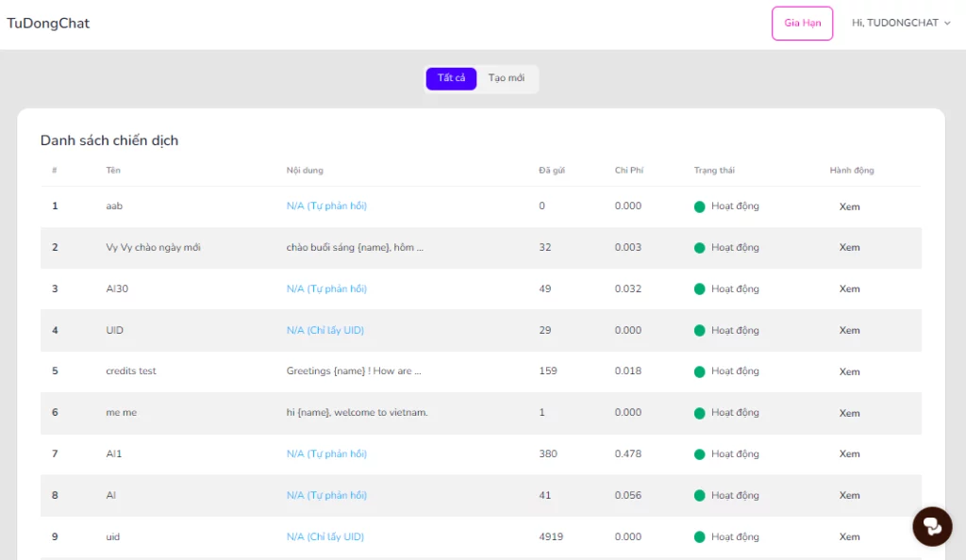Click Xem for the me me campaign
Viewport: 966px width, 560px height.
tap(849, 413)
